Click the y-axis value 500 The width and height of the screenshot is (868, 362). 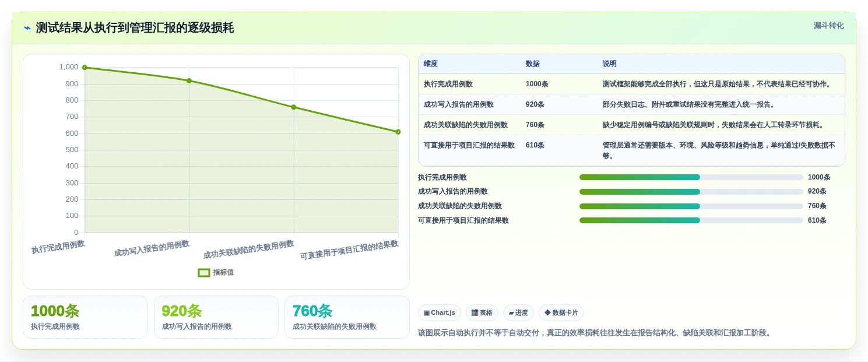72,150
